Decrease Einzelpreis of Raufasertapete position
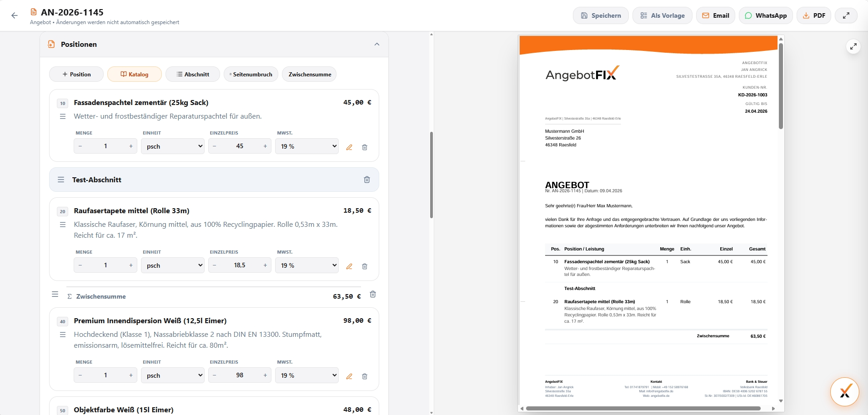868x415 pixels. [215, 265]
